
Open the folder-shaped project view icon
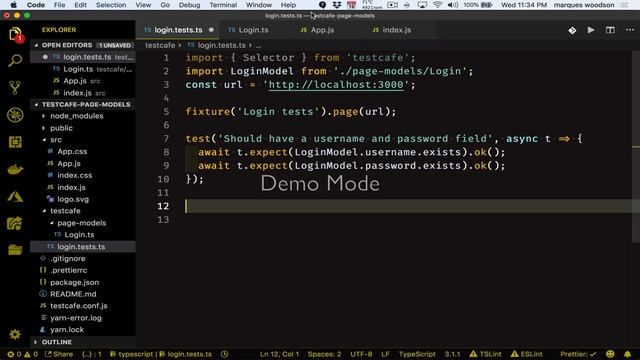coord(15,249)
